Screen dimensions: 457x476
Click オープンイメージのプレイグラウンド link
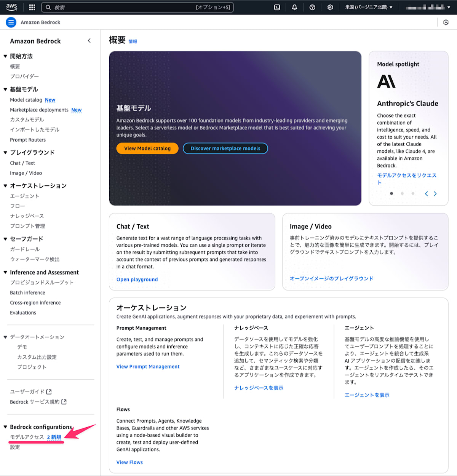[x=331, y=278]
